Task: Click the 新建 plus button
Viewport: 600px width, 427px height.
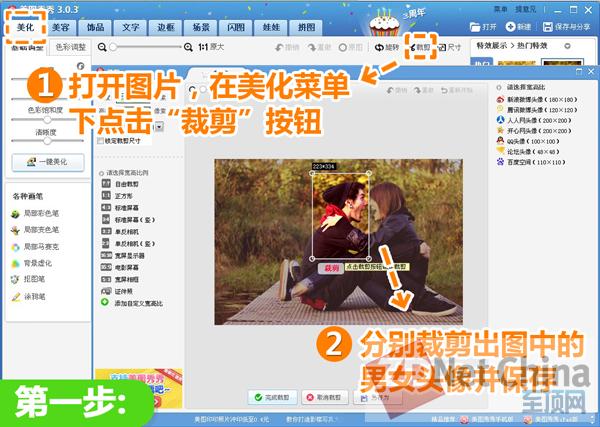Action: (x=518, y=27)
